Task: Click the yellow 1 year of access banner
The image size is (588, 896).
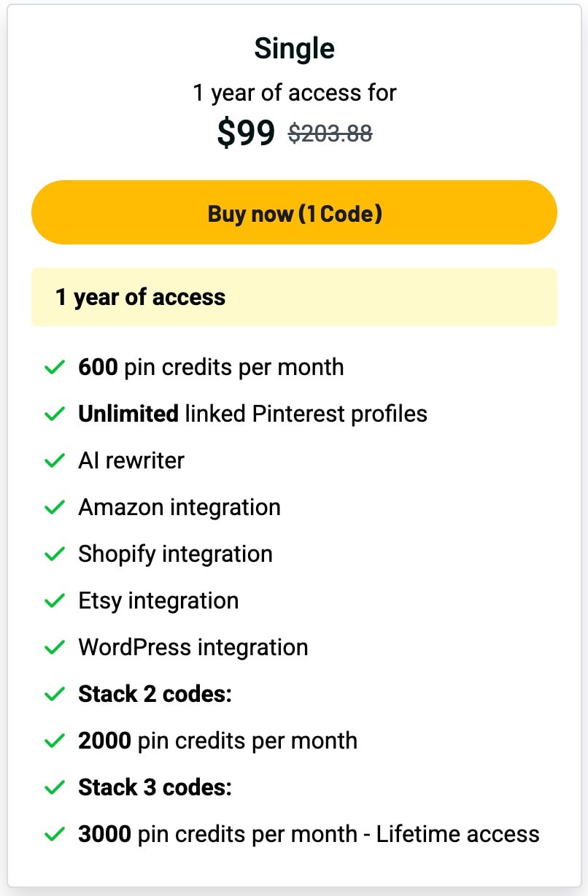Action: pyautogui.click(x=294, y=297)
